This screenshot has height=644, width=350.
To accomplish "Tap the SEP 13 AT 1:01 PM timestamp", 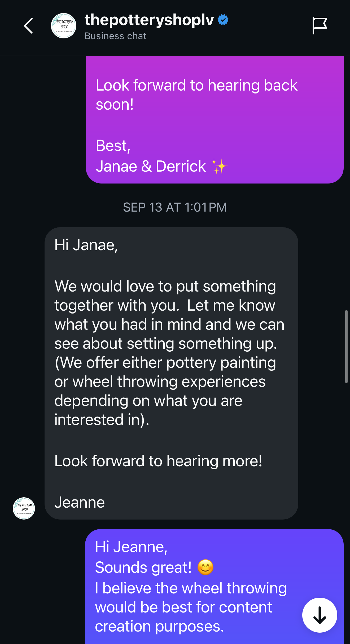I will pyautogui.click(x=175, y=207).
